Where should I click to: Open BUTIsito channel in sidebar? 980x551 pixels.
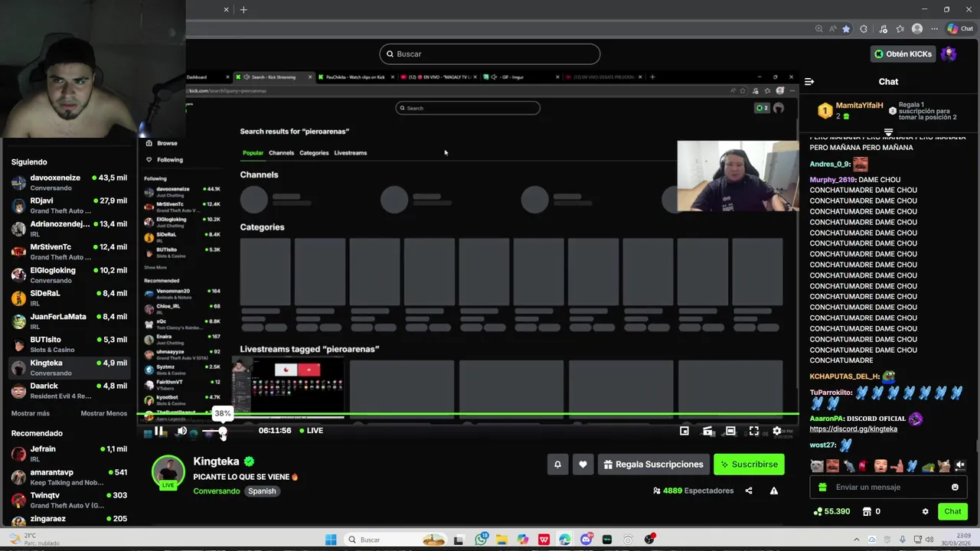tap(70, 344)
